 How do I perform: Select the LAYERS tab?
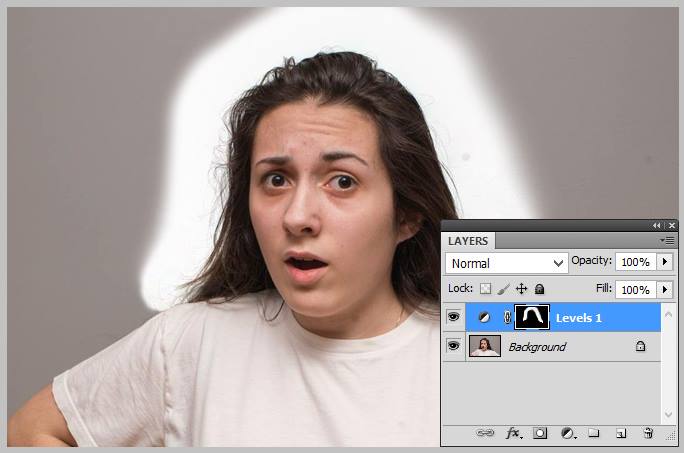tap(468, 241)
